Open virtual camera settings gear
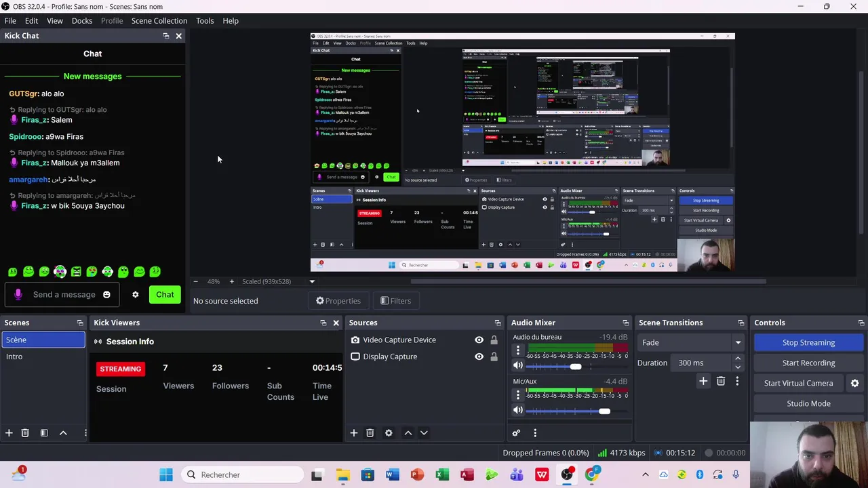Screen dimensions: 868x488 pos(854,383)
